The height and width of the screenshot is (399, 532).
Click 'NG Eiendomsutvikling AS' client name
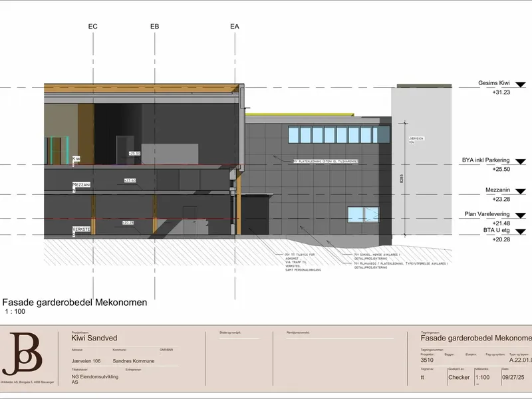point(95,379)
